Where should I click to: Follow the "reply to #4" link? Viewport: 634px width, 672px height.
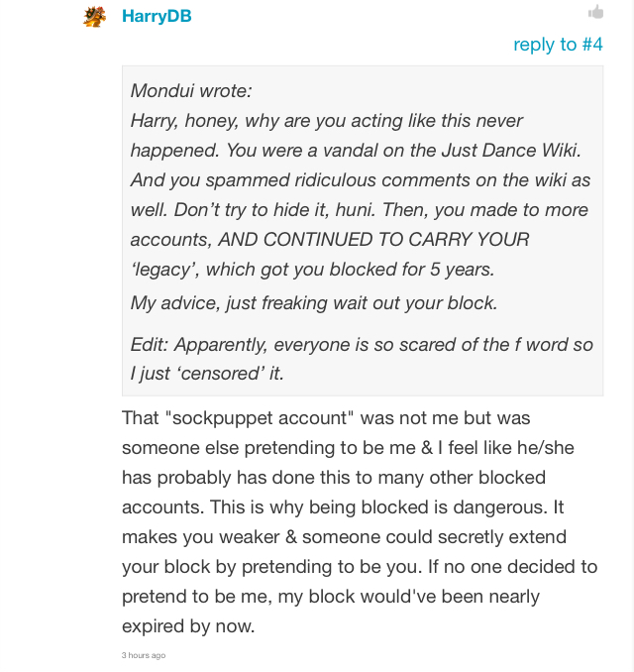558,45
